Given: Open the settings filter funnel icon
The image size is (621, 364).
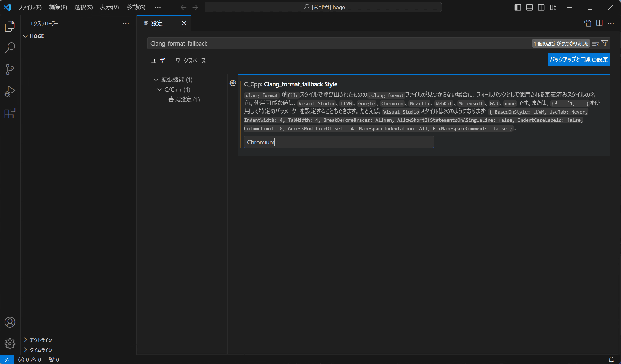Looking at the screenshot, I should pyautogui.click(x=604, y=43).
